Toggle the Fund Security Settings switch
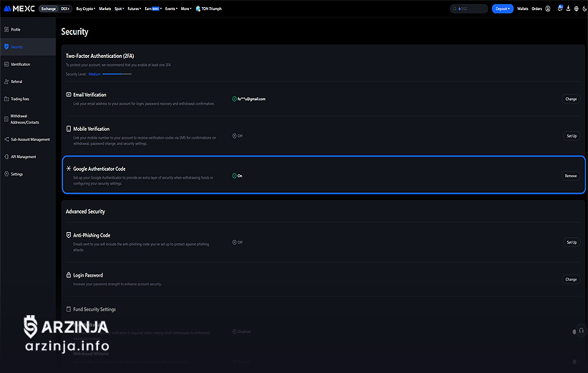This screenshot has width=588, height=373. tap(574, 332)
